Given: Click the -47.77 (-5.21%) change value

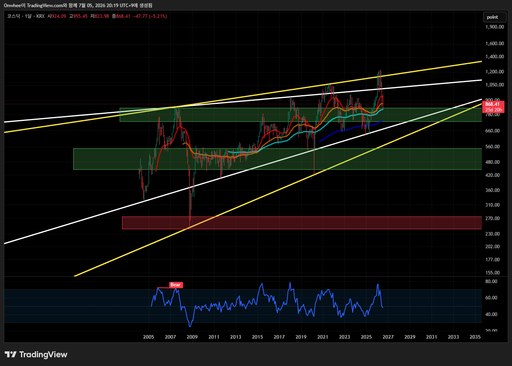Looking at the screenshot, I should click(x=150, y=16).
